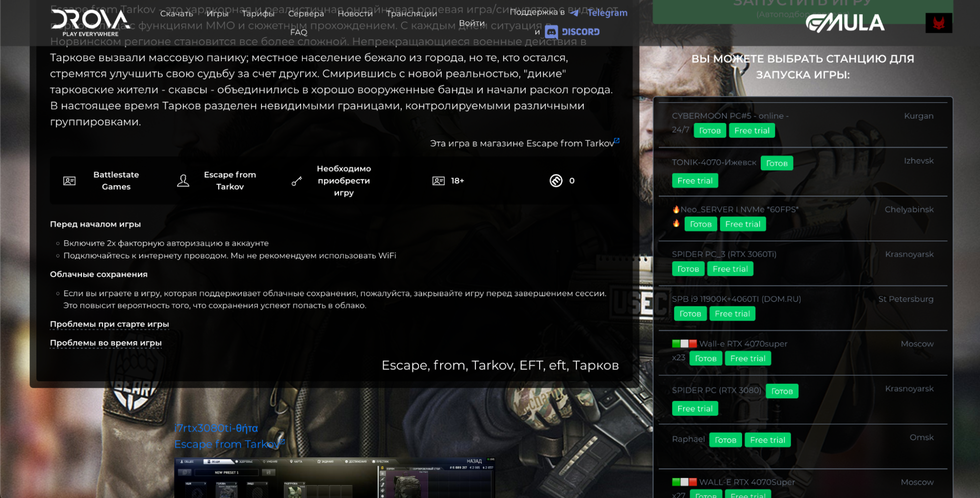Open Эта игра в магазине Escape from Tarkov link
Screen dimensions: 980x498
pos(522,143)
